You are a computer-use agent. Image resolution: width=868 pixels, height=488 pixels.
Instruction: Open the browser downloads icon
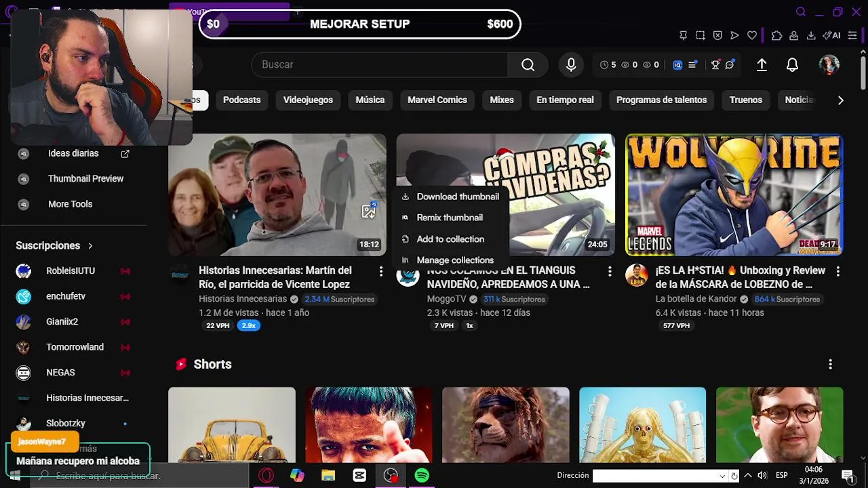(x=810, y=35)
